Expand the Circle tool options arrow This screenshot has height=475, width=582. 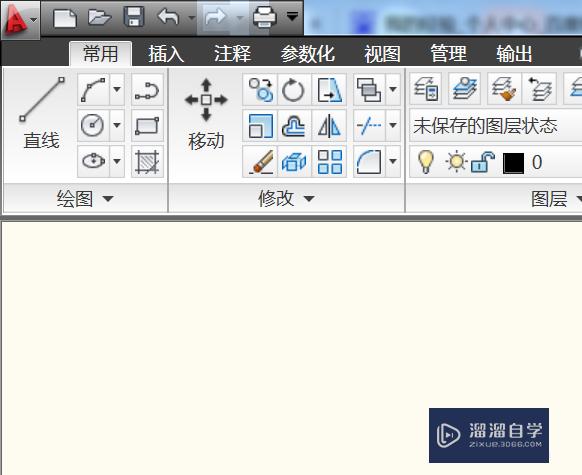pyautogui.click(x=117, y=125)
